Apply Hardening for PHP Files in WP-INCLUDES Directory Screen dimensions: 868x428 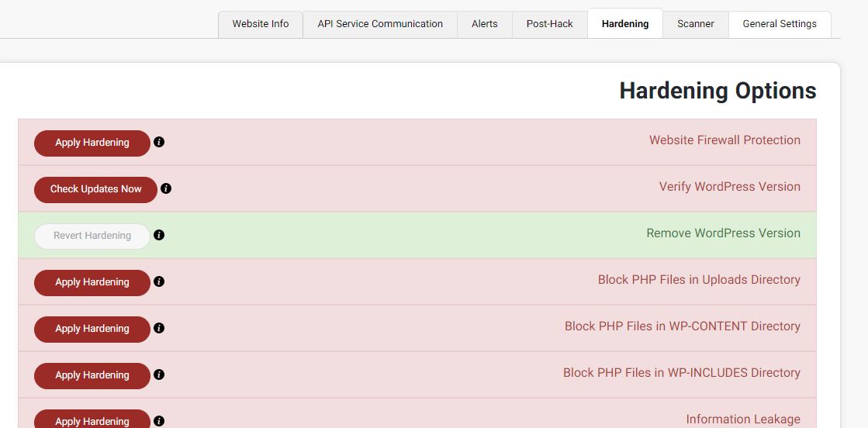click(x=92, y=375)
